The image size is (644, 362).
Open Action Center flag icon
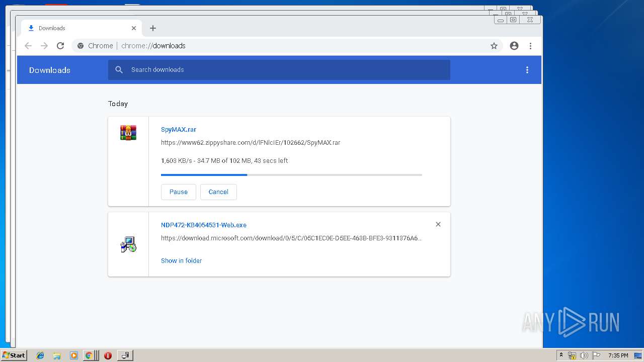(x=596, y=355)
